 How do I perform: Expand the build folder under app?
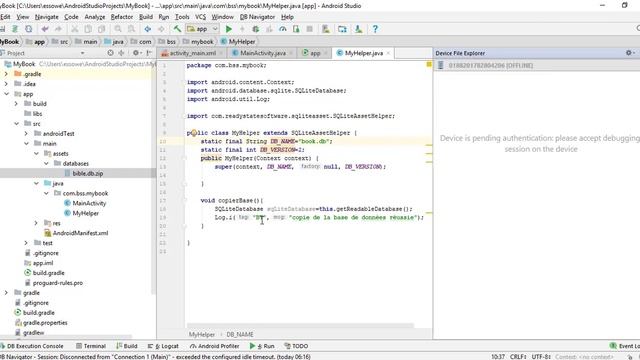[x=16, y=104]
